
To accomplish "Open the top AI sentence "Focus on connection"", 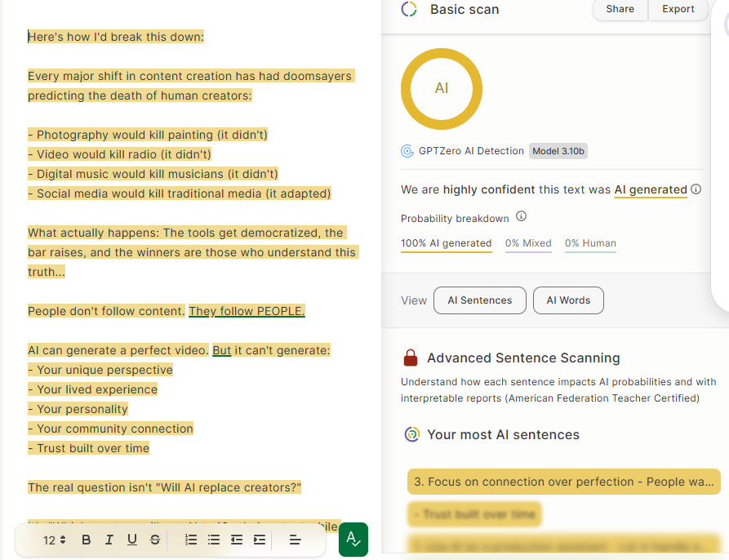I will click(564, 482).
